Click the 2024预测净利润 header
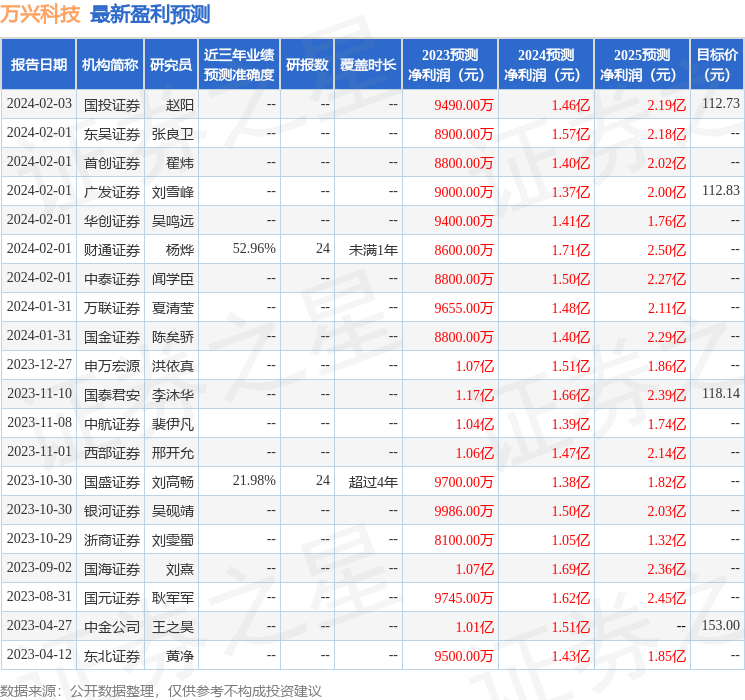The height and width of the screenshot is (700, 745). pyautogui.click(x=546, y=65)
